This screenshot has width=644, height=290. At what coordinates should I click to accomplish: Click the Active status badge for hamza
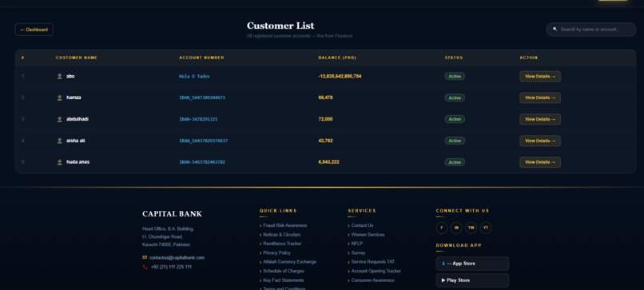click(455, 97)
